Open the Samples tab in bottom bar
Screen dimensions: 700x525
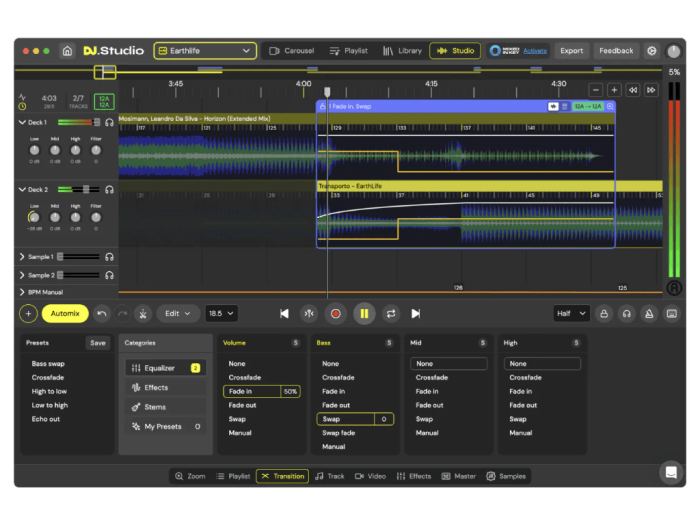[x=506, y=476]
